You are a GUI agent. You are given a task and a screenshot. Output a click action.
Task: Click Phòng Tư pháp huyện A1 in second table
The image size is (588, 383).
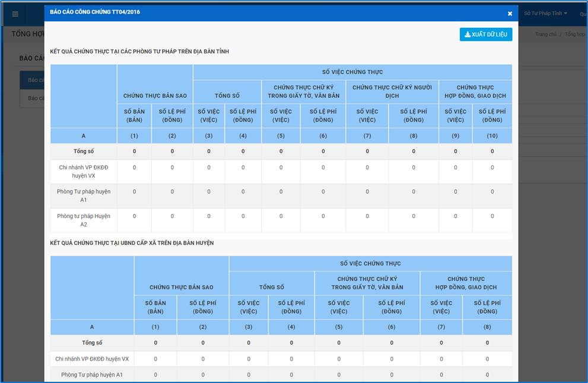tap(92, 375)
